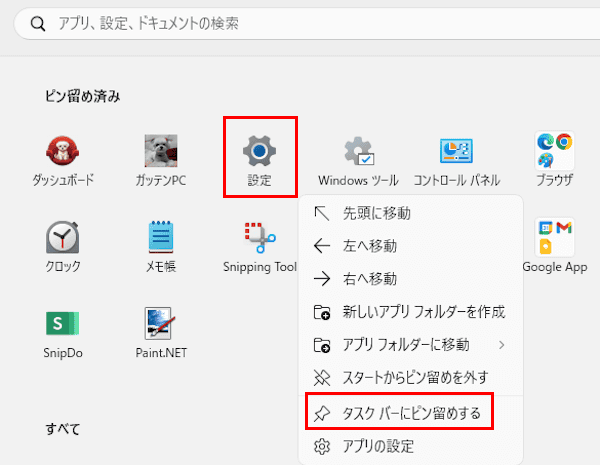Open the ダッシュボード pinned app
This screenshot has height=465, width=600.
click(63, 161)
